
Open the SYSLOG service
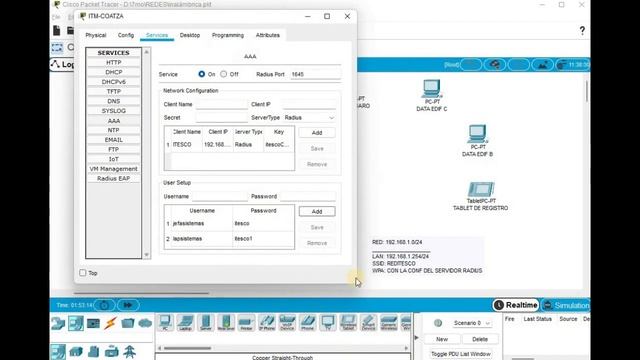click(x=113, y=111)
